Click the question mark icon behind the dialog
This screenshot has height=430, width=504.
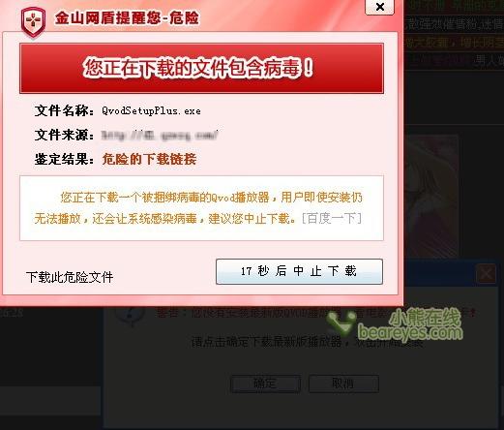click(131, 315)
